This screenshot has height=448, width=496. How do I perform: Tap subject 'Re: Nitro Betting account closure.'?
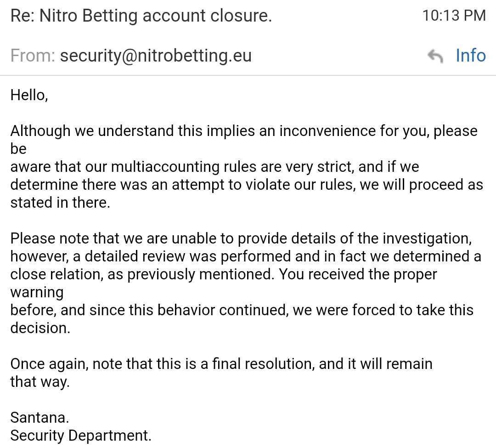tap(141, 16)
